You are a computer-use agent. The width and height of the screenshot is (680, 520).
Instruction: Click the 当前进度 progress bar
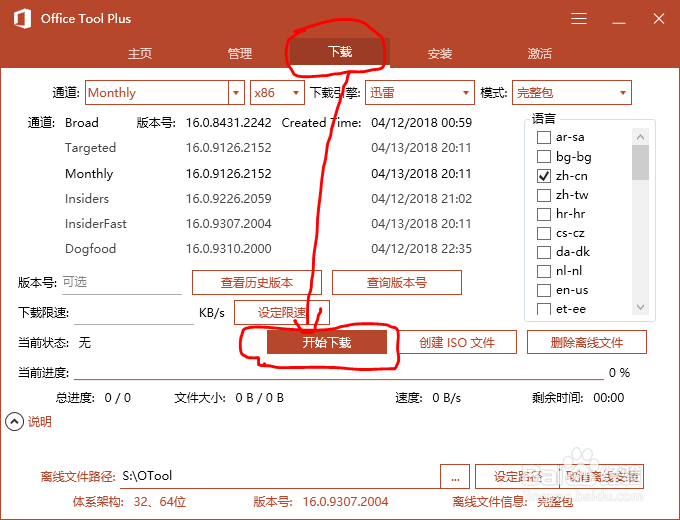click(x=339, y=373)
